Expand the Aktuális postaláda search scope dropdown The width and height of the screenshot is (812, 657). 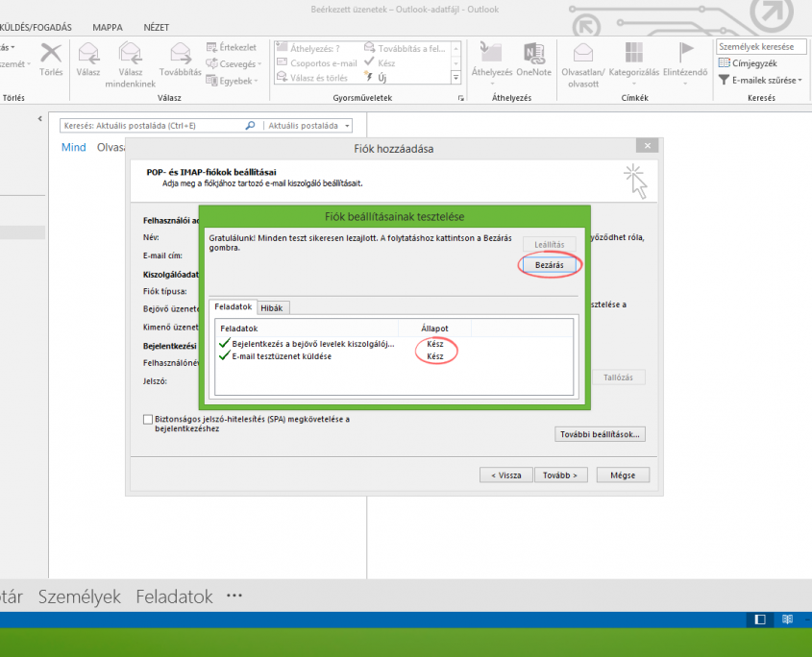coord(309,125)
